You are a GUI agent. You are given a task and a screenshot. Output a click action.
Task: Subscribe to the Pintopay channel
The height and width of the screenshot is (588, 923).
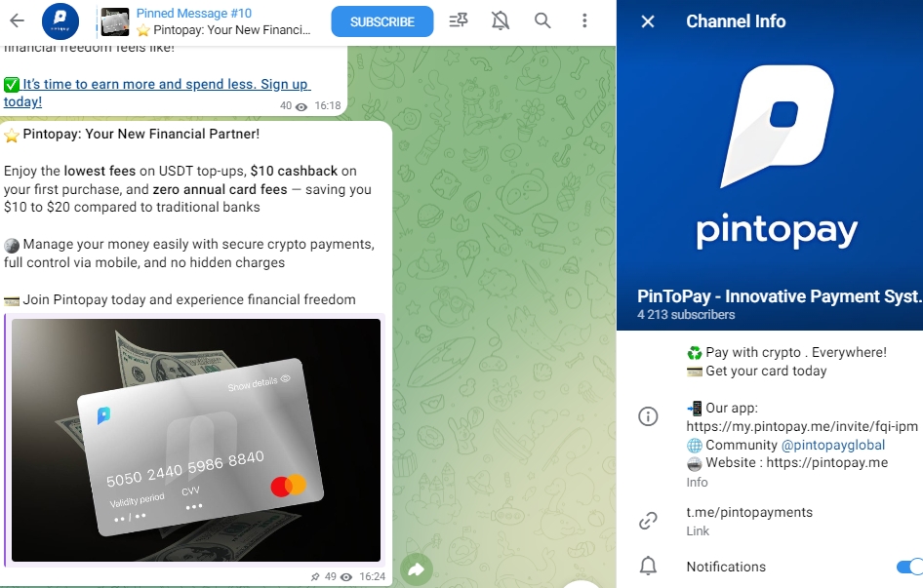click(x=382, y=21)
